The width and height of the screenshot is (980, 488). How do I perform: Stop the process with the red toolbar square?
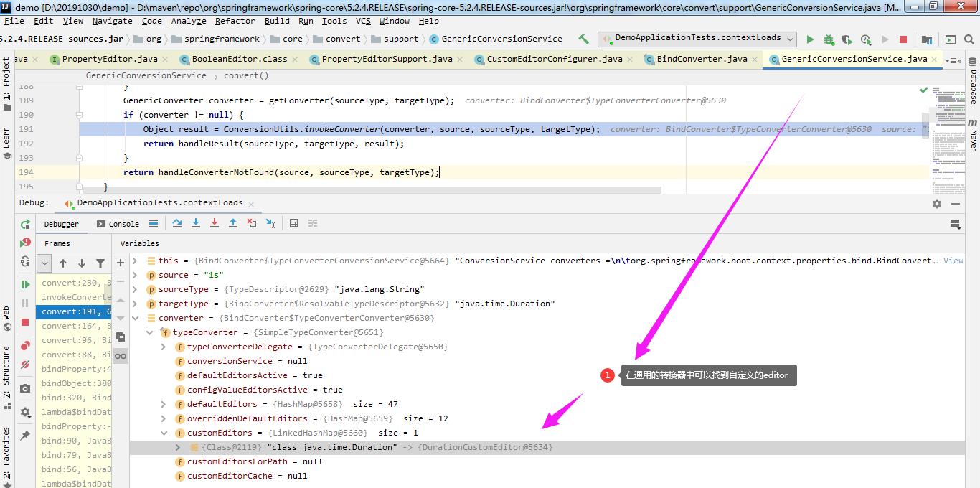pyautogui.click(x=903, y=39)
